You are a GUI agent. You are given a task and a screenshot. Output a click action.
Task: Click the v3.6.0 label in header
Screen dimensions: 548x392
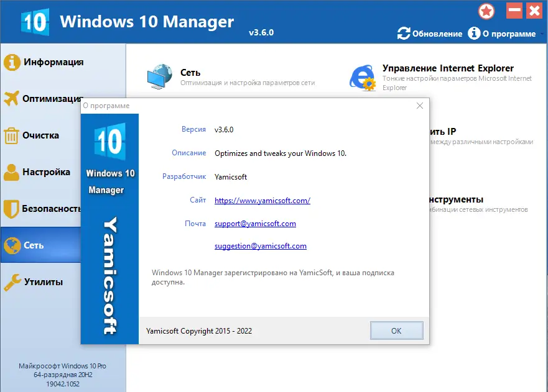[261, 32]
